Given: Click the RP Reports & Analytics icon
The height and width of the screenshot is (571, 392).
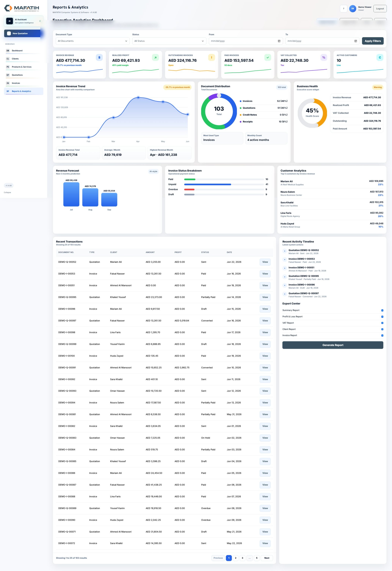Looking at the screenshot, I should [8, 91].
